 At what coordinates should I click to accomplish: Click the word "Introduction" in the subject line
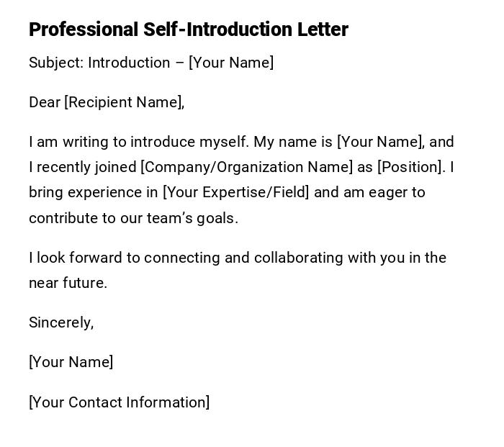(x=129, y=63)
